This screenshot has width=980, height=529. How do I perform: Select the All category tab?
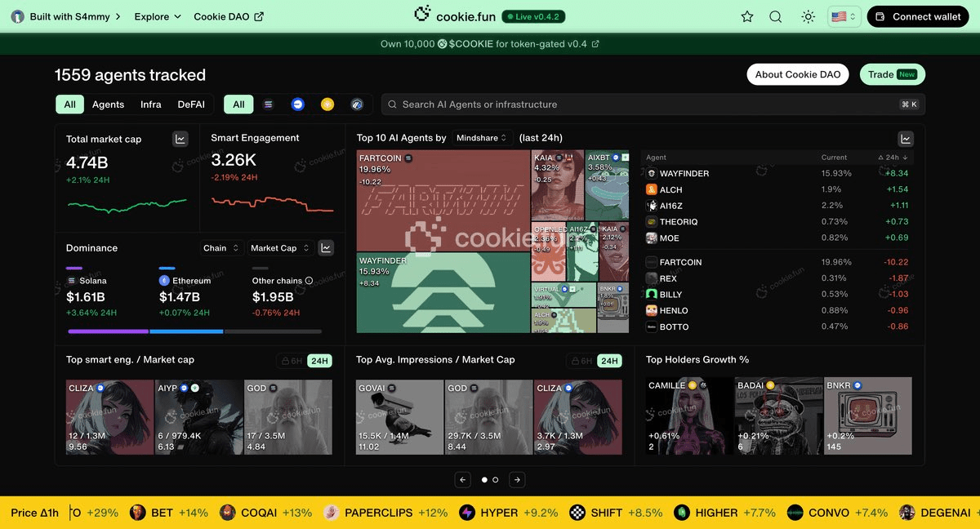pyautogui.click(x=69, y=104)
